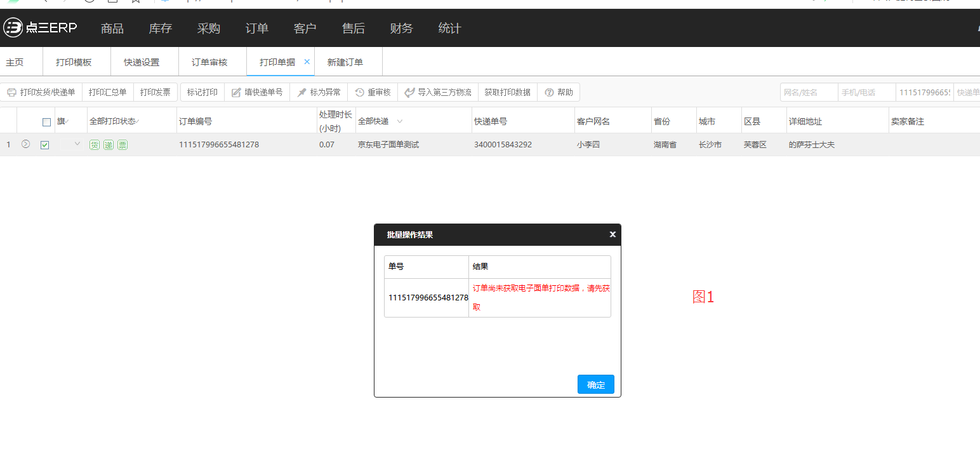Click 芙蓉区 district cell
The image size is (980, 456).
[x=755, y=145]
